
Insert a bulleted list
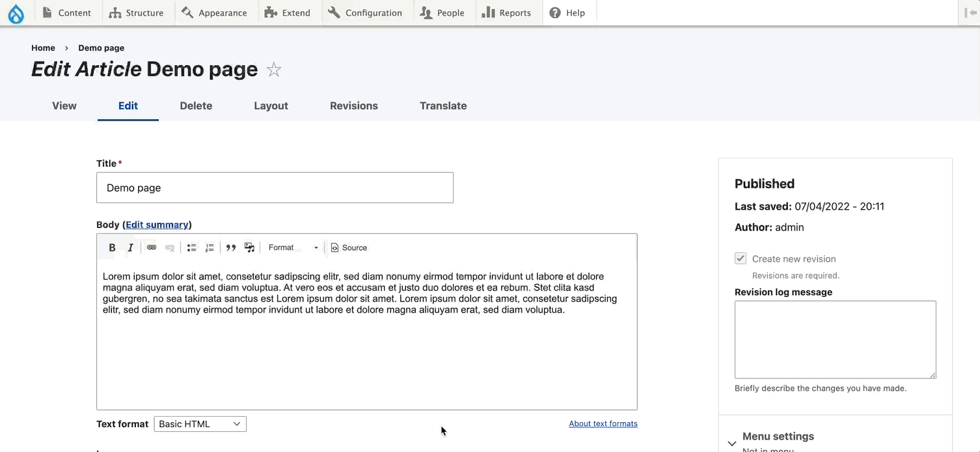click(x=191, y=247)
